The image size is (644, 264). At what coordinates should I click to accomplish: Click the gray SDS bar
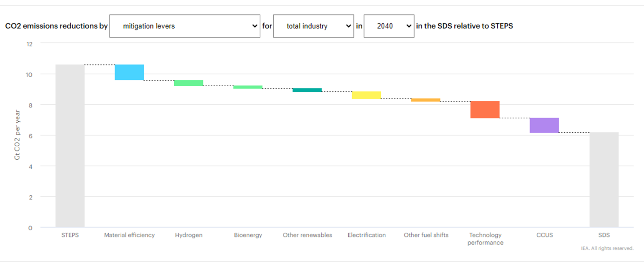(x=604, y=179)
